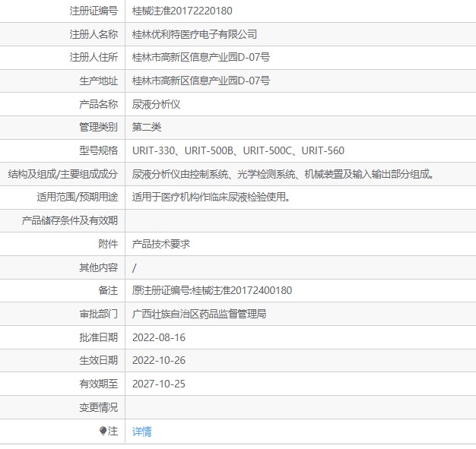
Task: Click the 其他内容 label
Action: (98, 268)
